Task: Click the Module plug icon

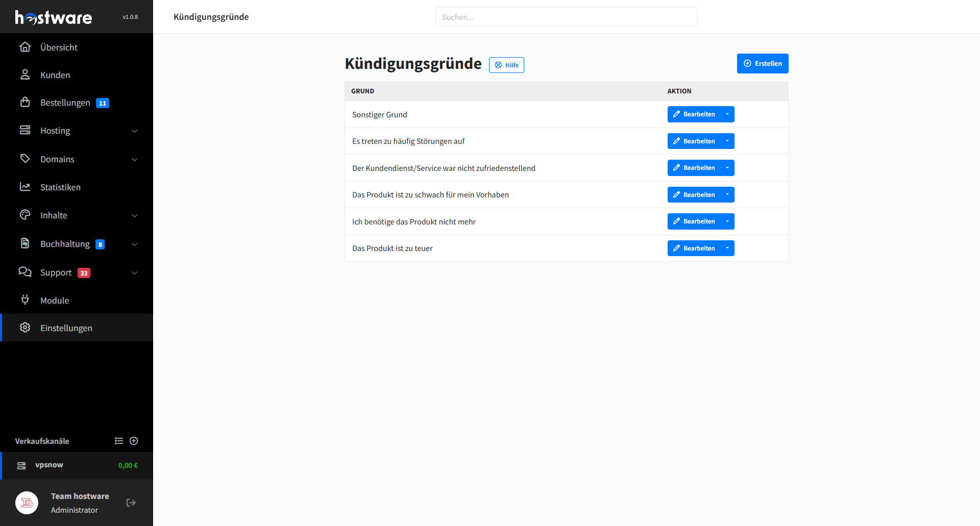Action: pos(25,300)
